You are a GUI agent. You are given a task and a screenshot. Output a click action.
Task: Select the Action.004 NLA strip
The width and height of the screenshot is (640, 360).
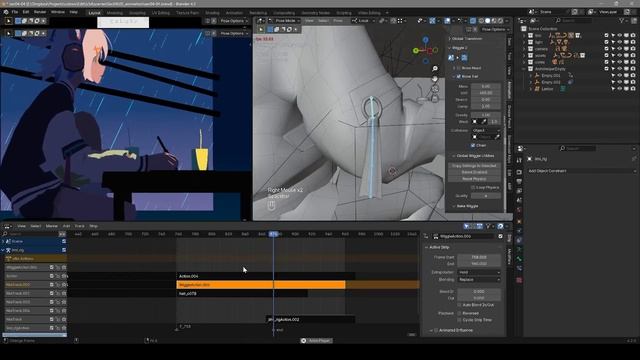[265, 276]
